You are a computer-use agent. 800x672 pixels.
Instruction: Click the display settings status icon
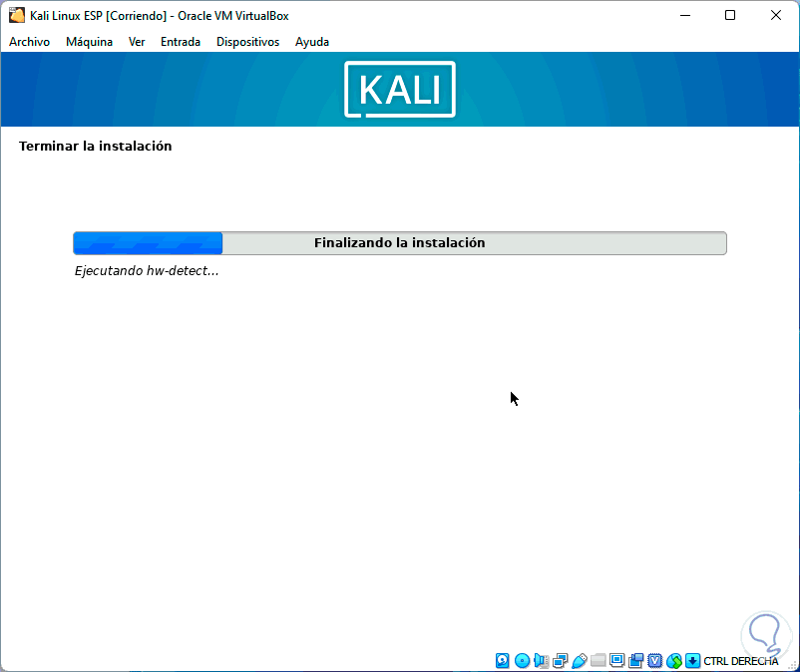pos(616,661)
